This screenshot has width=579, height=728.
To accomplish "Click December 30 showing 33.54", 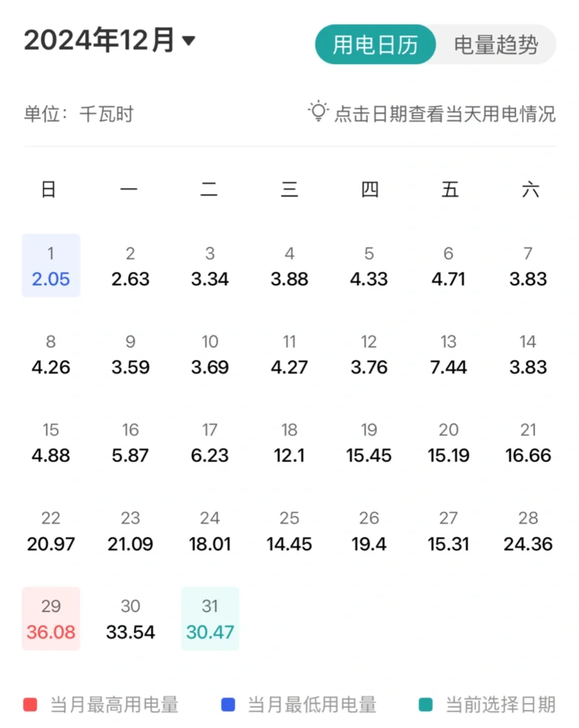I will (130, 618).
